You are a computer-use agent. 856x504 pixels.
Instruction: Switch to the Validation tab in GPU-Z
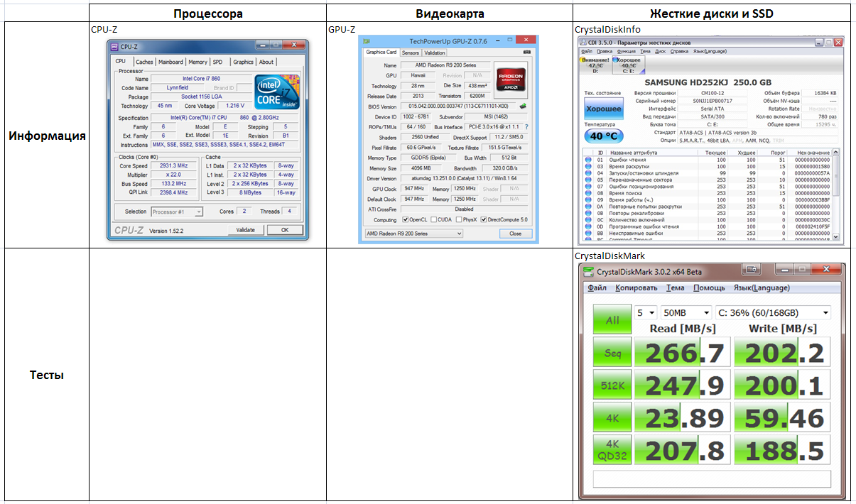coord(435,53)
